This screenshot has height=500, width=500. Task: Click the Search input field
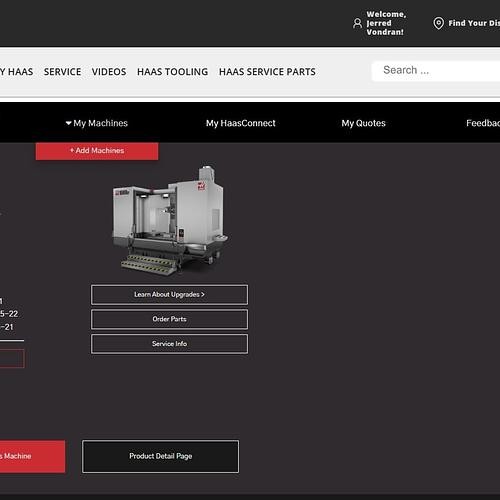pos(436,71)
